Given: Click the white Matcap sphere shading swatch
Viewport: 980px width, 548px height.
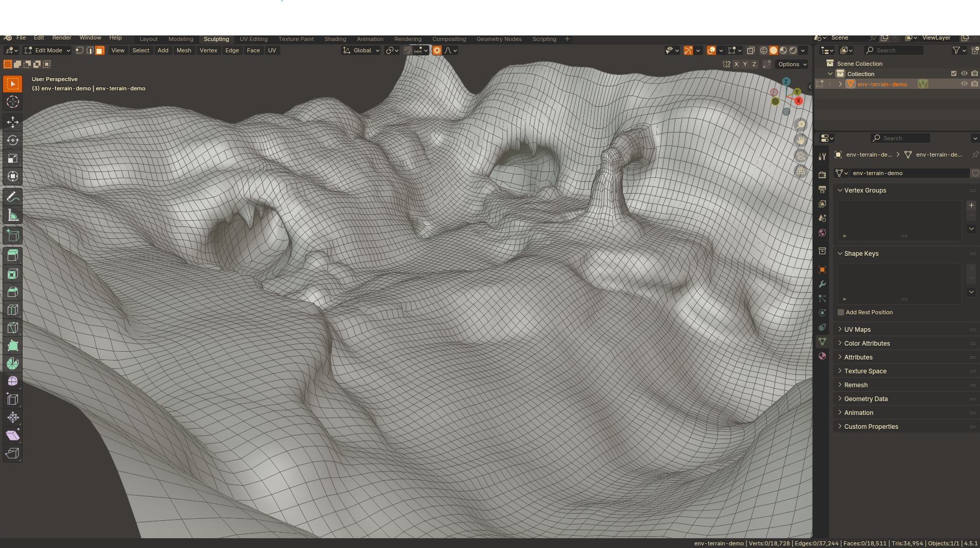Looking at the screenshot, I should (774, 50).
